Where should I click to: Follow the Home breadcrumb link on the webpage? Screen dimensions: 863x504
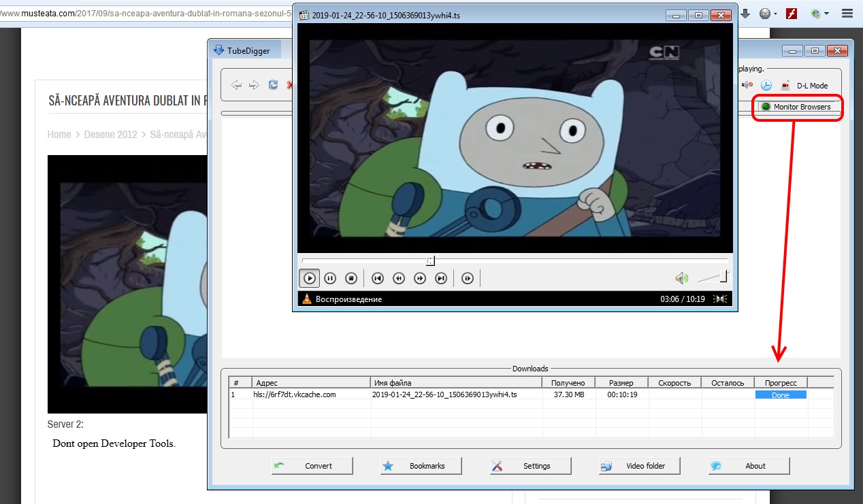tap(59, 135)
